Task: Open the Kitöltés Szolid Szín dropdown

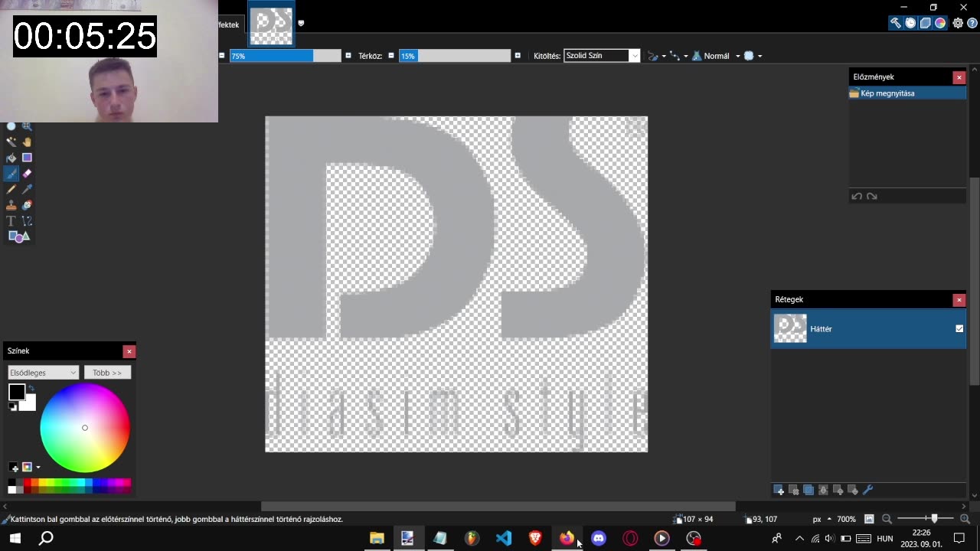Action: [602, 56]
